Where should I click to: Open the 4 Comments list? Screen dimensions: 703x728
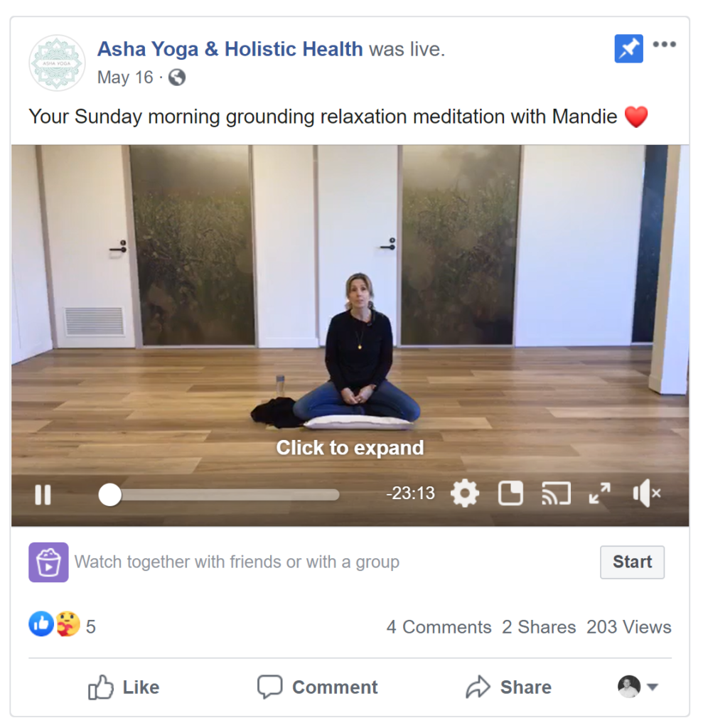pyautogui.click(x=439, y=627)
